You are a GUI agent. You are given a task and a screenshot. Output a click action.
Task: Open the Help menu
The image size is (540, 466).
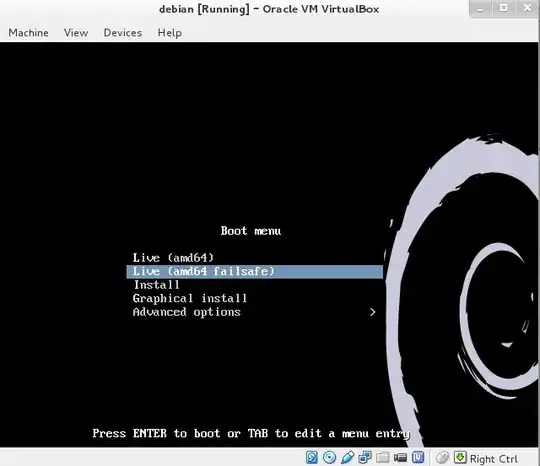[x=169, y=33]
